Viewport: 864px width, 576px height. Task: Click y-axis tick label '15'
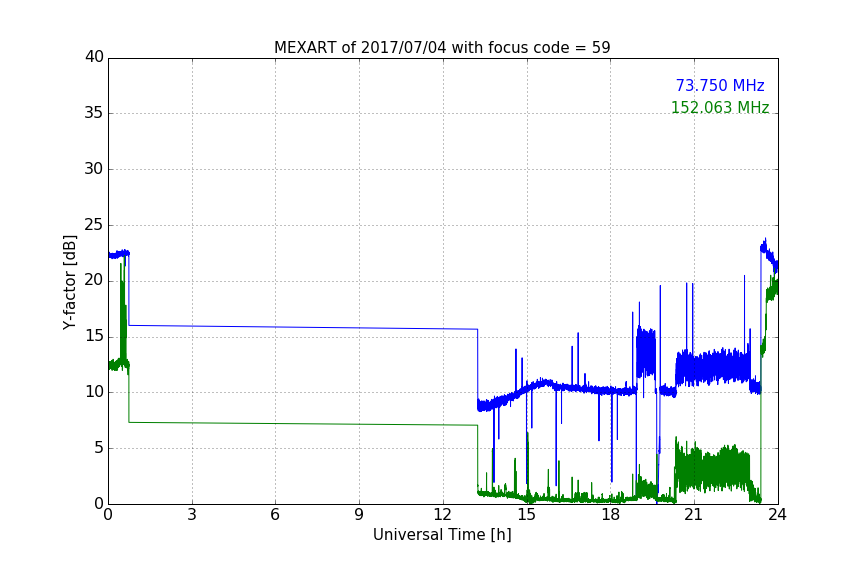tap(94, 336)
